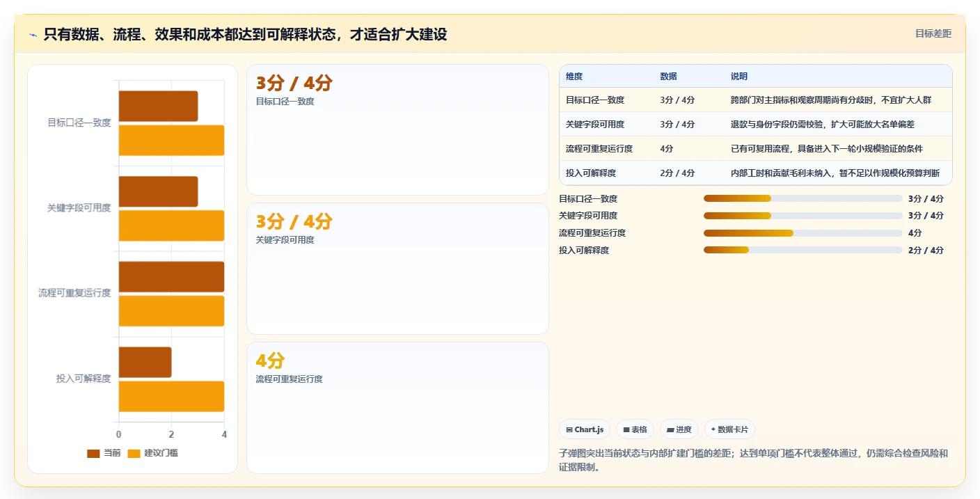Open the 关键字段可用度 data card
980x499 pixels.
(397, 269)
